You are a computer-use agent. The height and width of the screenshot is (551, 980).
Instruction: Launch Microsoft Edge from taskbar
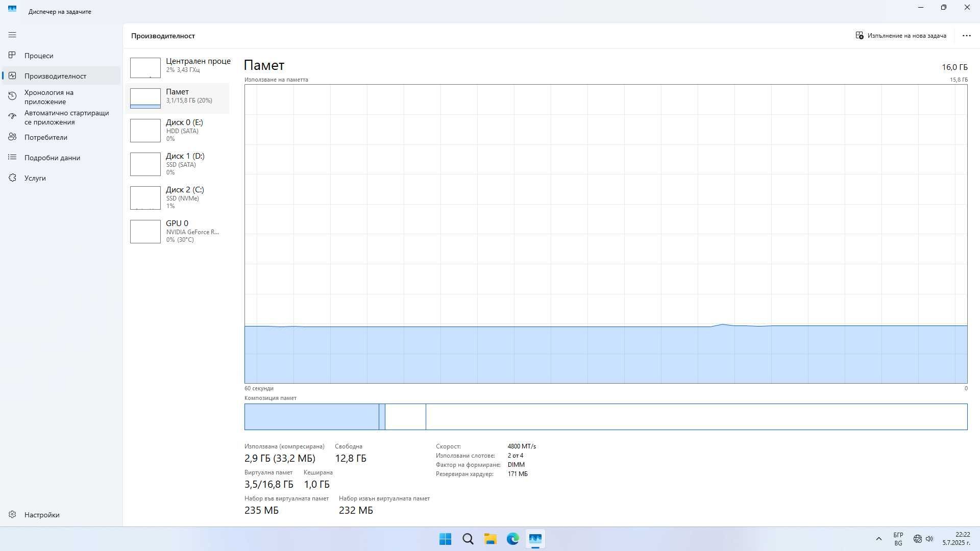point(512,539)
